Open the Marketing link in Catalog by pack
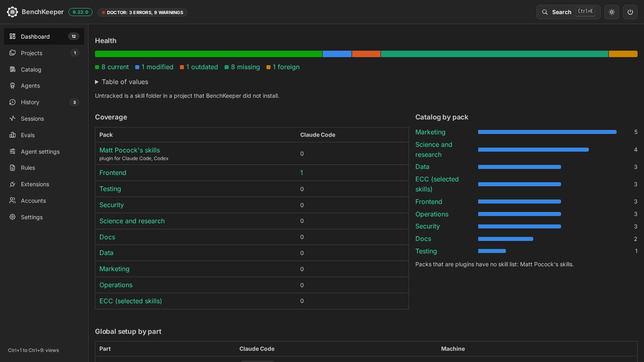644x362 pixels. [x=430, y=132]
